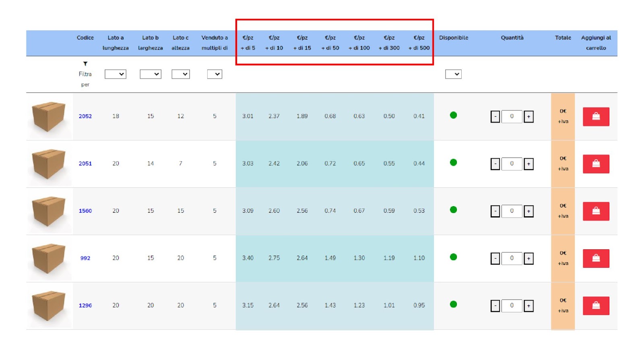Add product 1560 to cart
644x350 pixels.
pyautogui.click(x=596, y=211)
